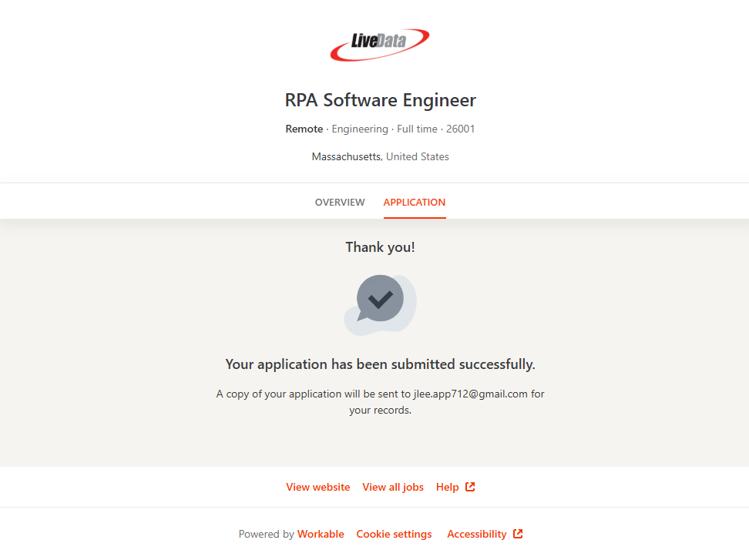Click the external link icon beside Accessibility

coord(518,534)
